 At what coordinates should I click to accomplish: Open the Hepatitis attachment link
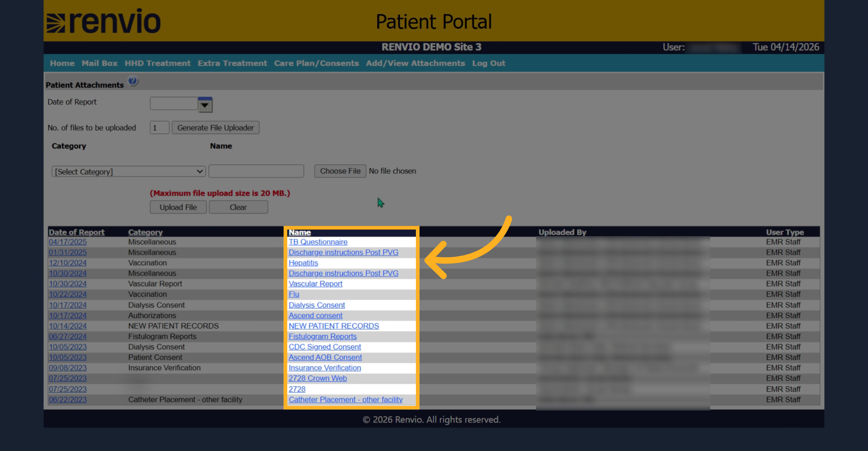303,263
